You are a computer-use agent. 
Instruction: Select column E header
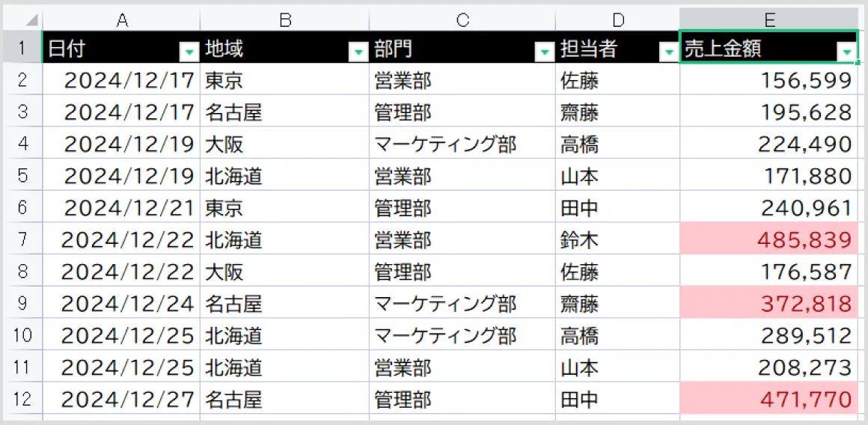pyautogui.click(x=768, y=20)
